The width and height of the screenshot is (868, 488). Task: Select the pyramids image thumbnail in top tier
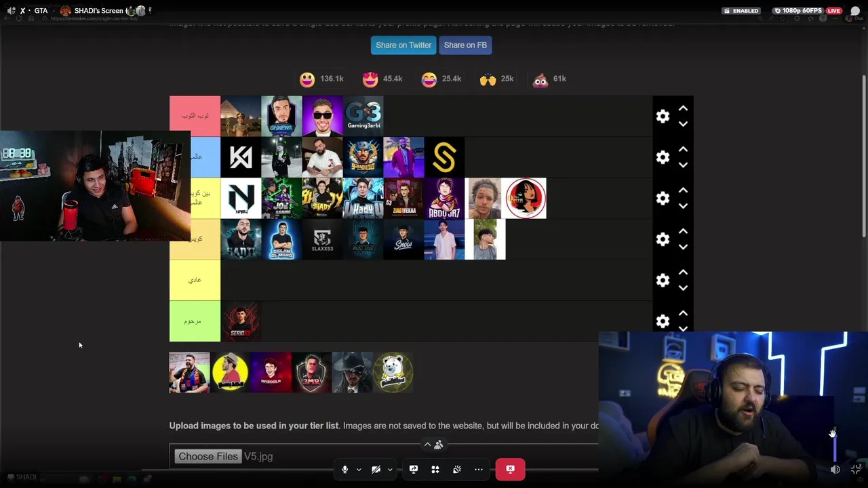[241, 116]
